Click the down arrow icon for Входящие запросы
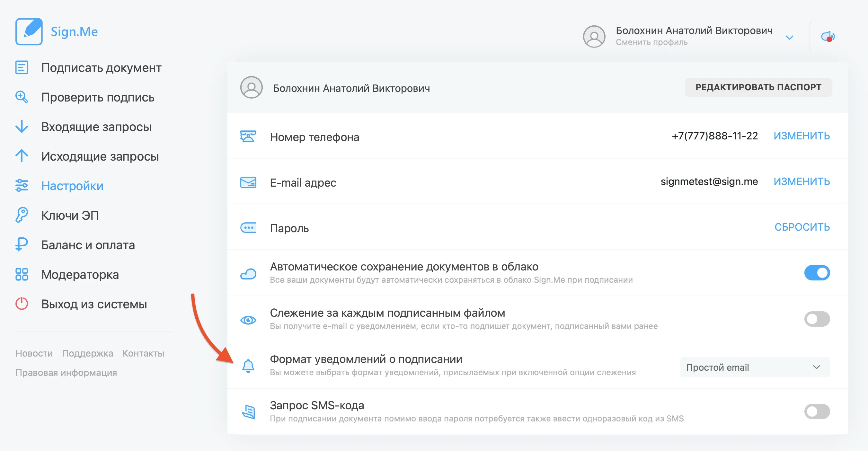868x451 pixels. click(x=22, y=127)
